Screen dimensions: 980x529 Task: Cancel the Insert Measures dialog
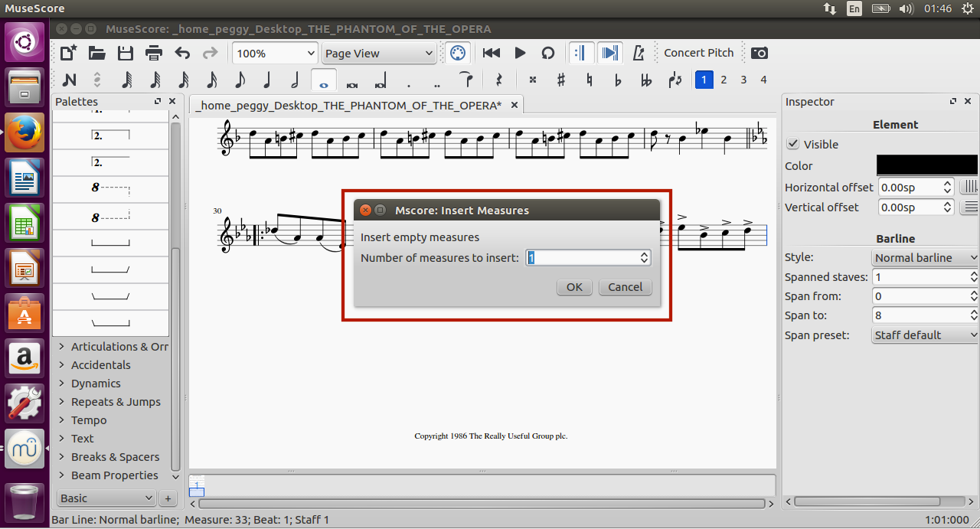(626, 287)
